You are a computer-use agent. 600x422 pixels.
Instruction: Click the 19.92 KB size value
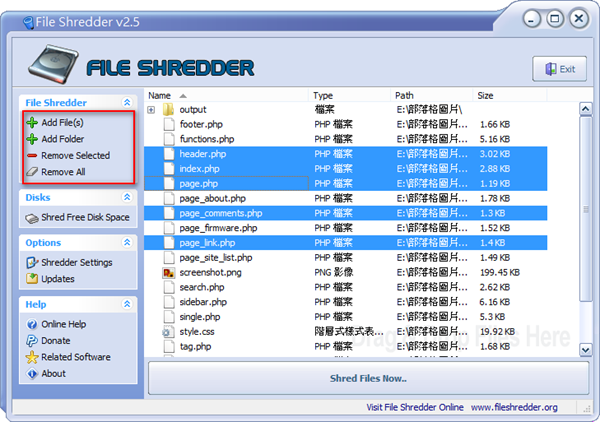(495, 332)
